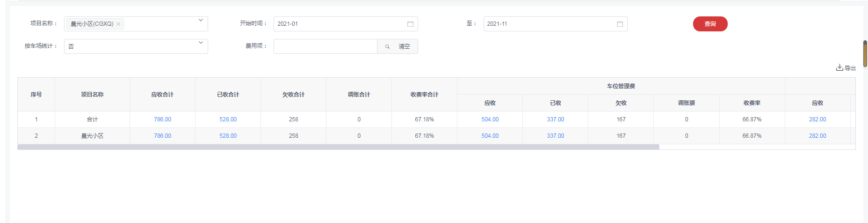Click the export download icon

[x=839, y=67]
